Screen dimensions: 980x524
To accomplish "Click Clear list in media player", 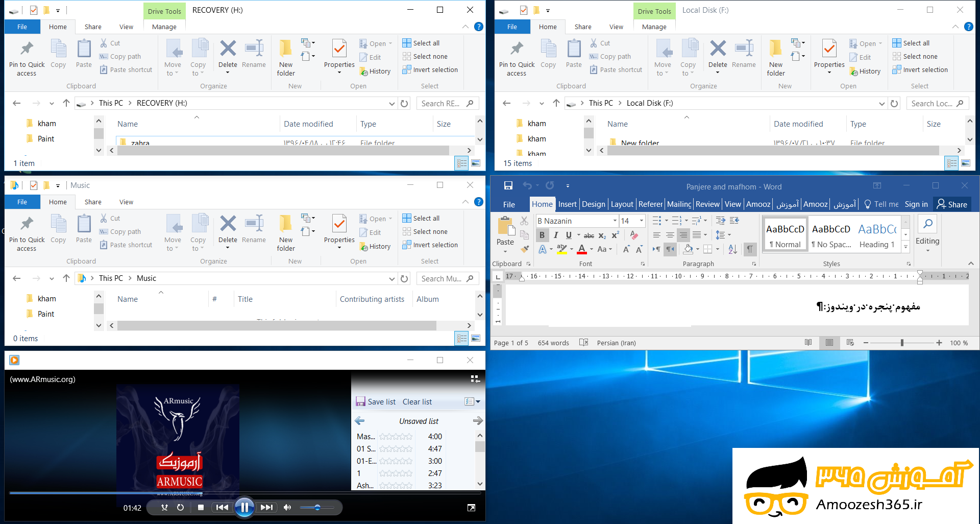I will pos(417,402).
